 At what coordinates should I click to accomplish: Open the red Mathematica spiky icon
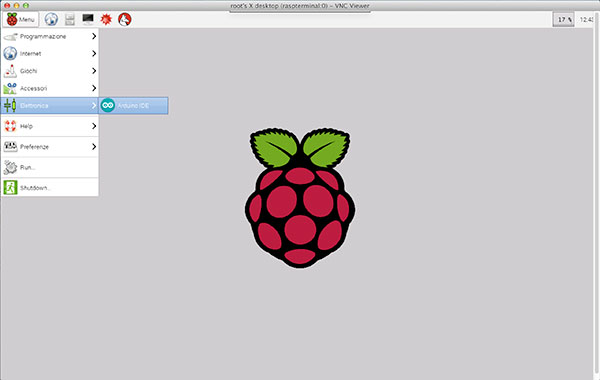[x=106, y=19]
